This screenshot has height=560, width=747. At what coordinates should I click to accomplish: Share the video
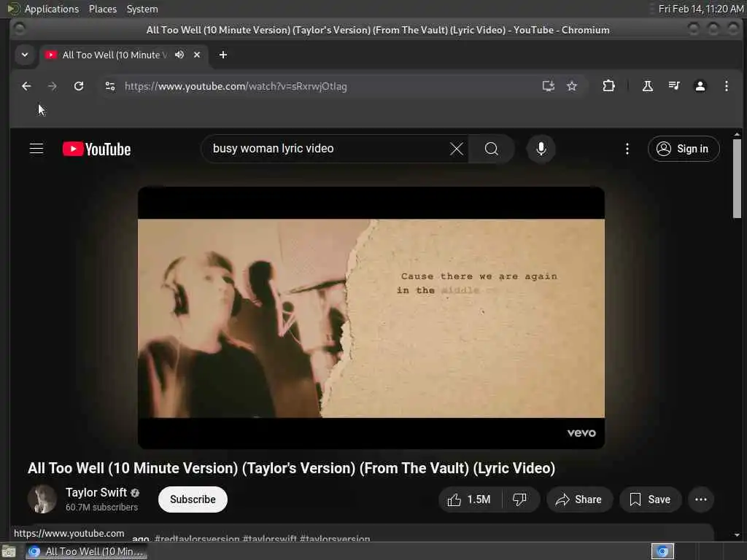tap(578, 499)
